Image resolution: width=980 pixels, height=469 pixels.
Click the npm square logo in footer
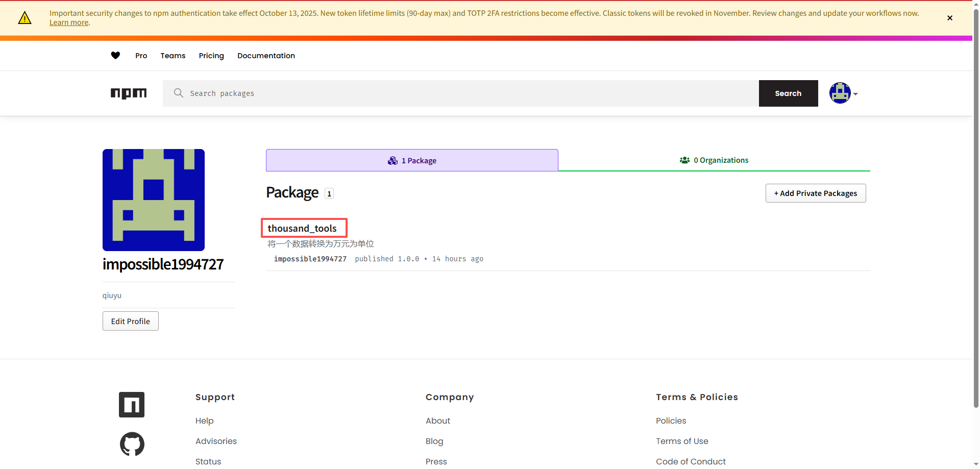(132, 405)
